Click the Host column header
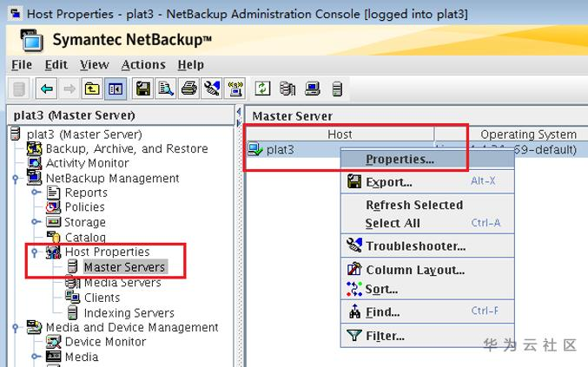Viewport: 588px width, 367px height. point(340,134)
